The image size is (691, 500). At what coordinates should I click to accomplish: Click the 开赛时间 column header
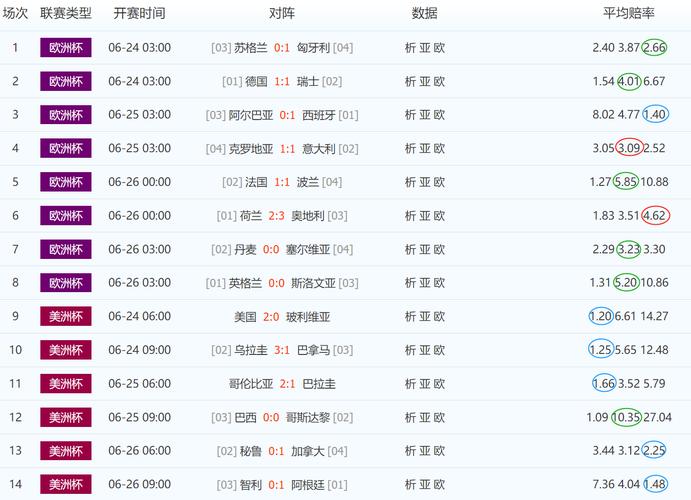(140, 13)
